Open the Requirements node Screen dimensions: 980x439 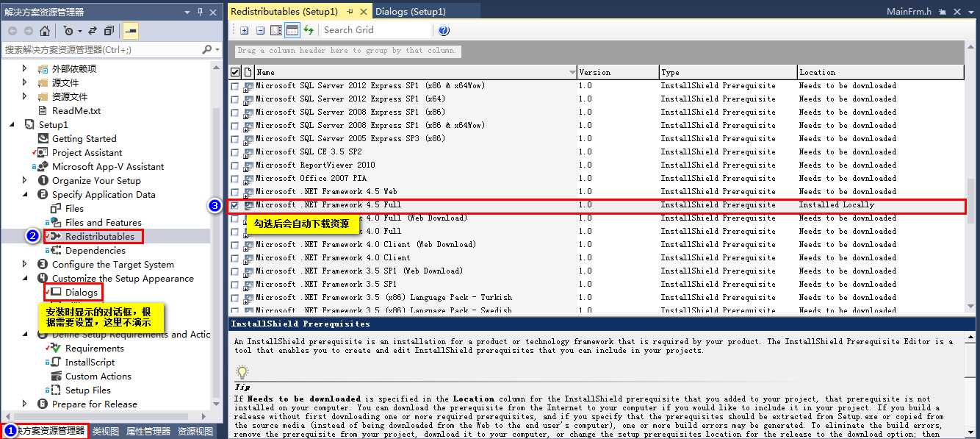coord(94,348)
